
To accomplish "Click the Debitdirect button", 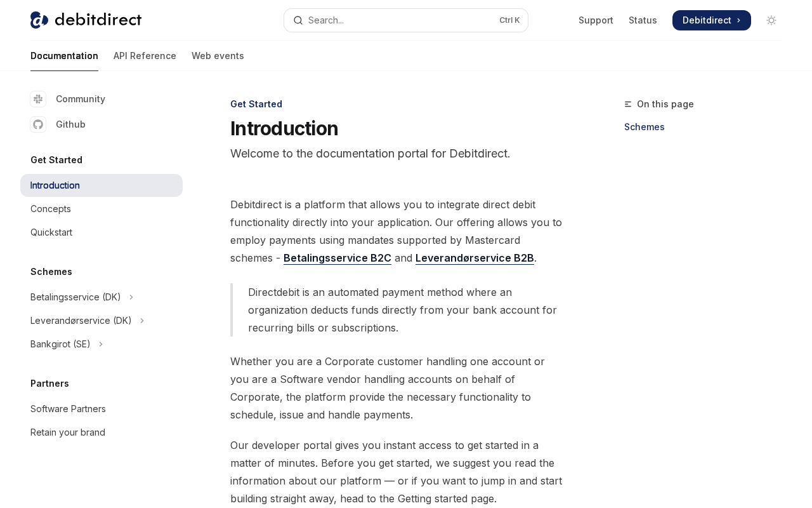I will pos(712,20).
